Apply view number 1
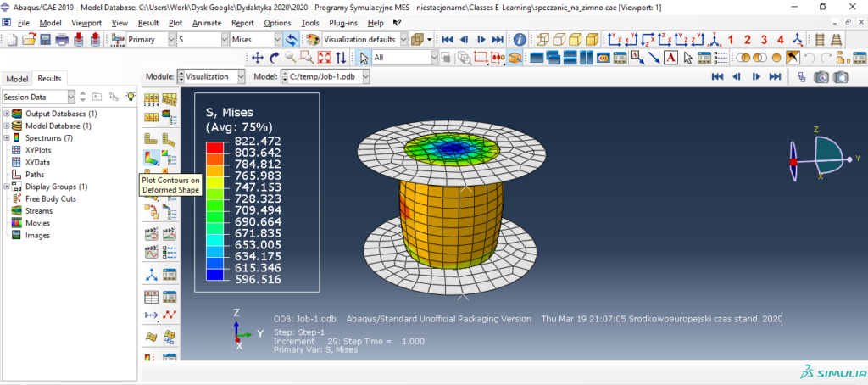The width and height of the screenshot is (868, 385). point(731,40)
